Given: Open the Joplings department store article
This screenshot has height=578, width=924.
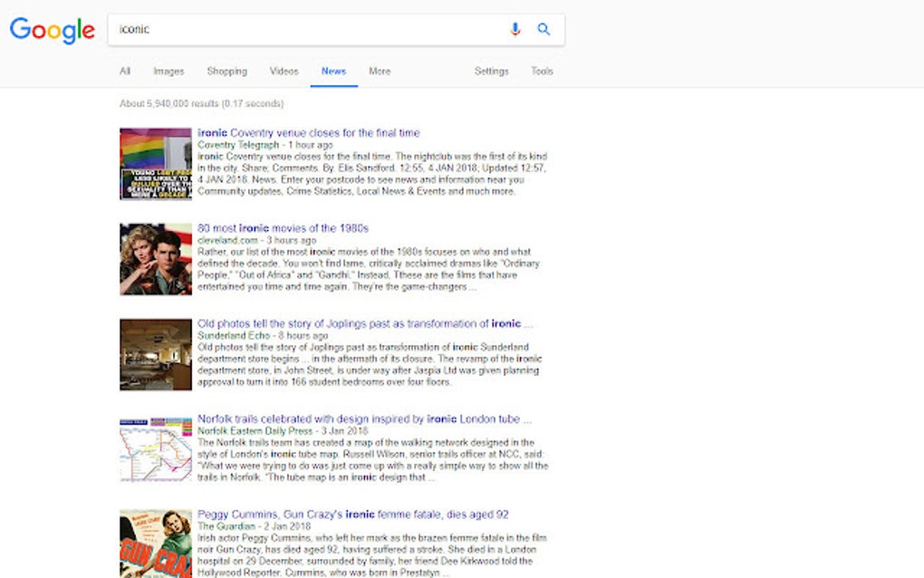Looking at the screenshot, I should click(368, 323).
